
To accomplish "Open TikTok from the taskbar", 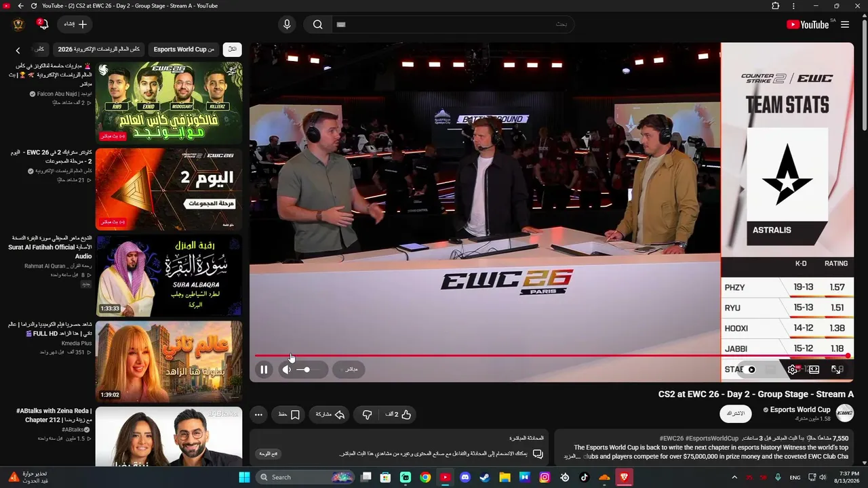I will tap(585, 477).
